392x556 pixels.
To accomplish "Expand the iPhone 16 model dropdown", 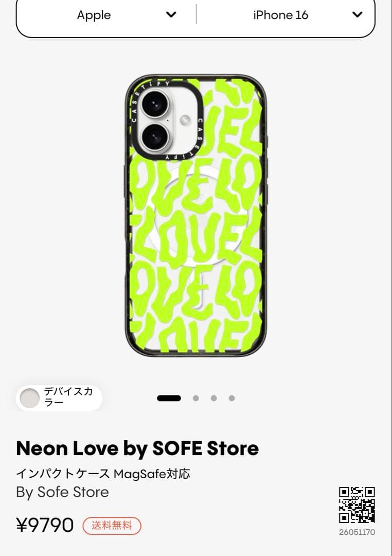I will pos(286,15).
